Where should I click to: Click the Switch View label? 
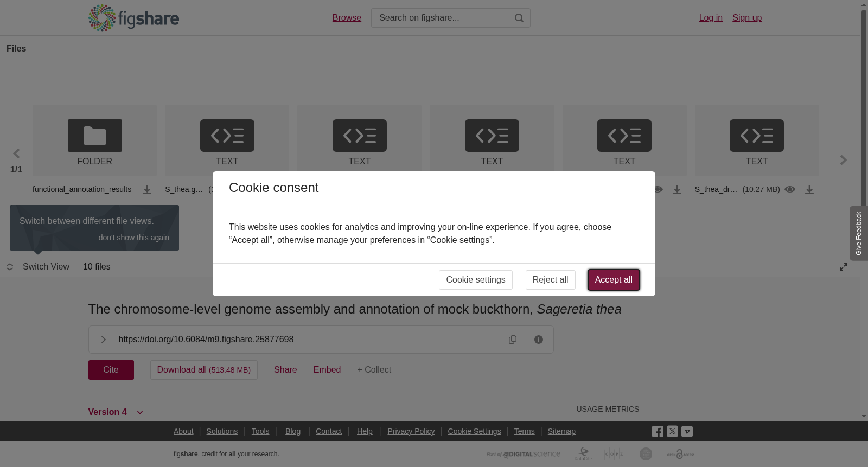click(46, 267)
